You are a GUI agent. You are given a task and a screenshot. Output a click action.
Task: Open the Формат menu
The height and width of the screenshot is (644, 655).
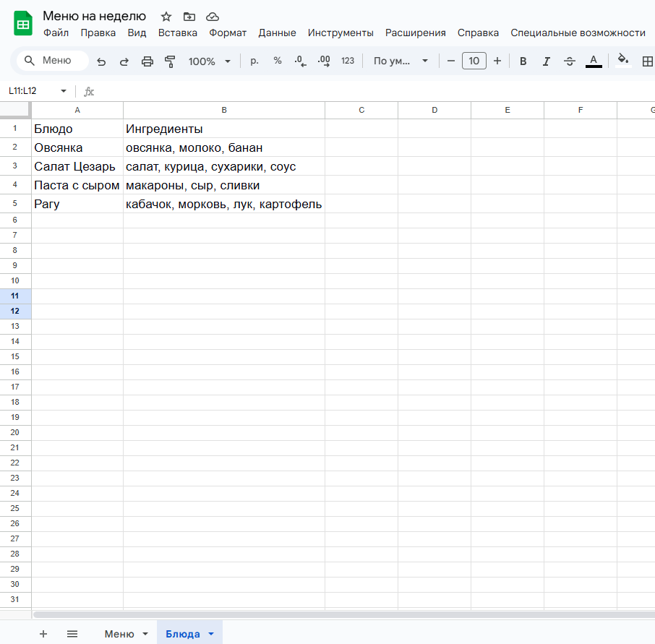pyautogui.click(x=228, y=33)
